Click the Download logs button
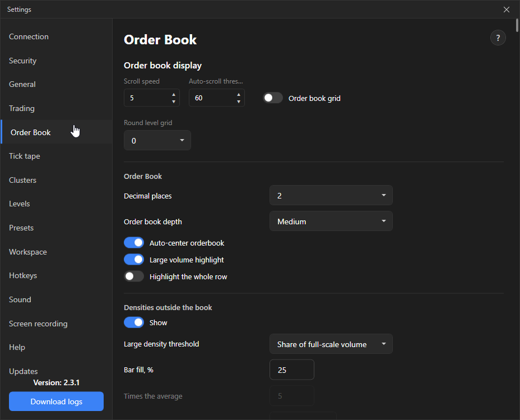 [57, 401]
